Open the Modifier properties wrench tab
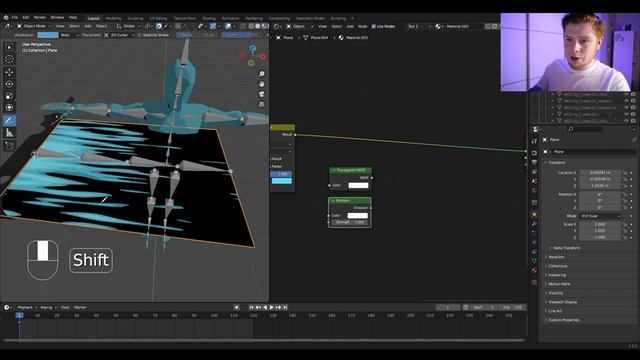The width and height of the screenshot is (640, 360). [534, 224]
